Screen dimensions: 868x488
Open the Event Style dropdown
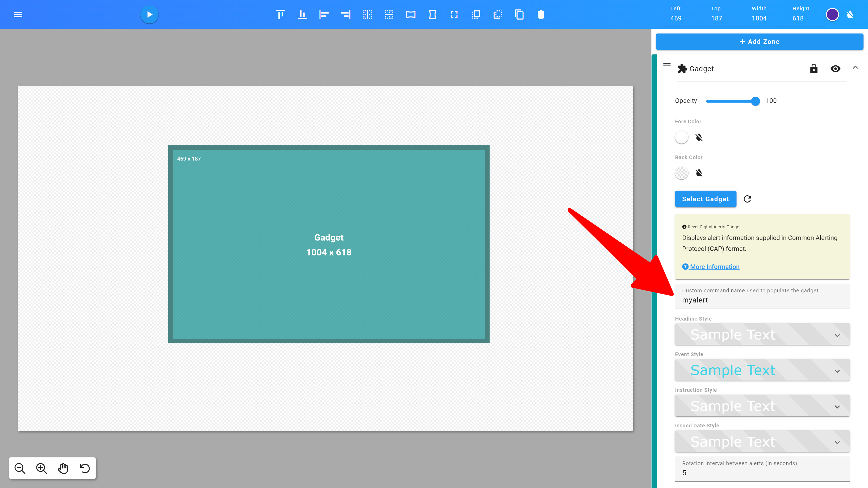coord(762,370)
